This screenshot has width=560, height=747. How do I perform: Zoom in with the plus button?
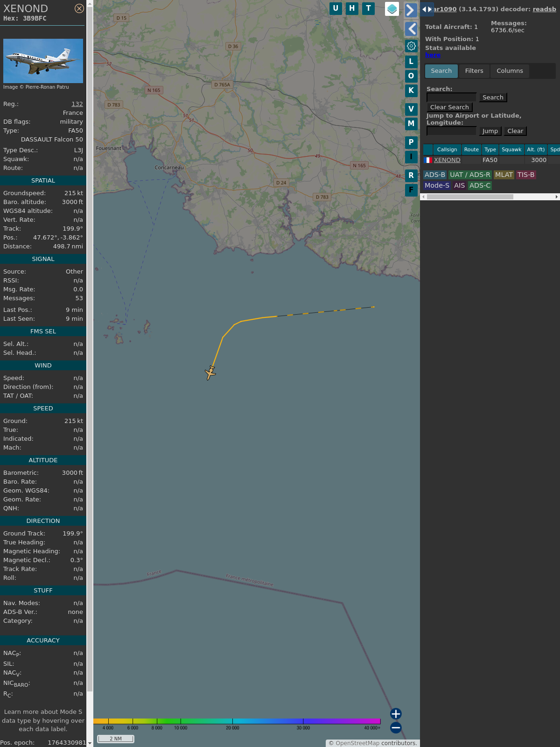tap(396, 713)
